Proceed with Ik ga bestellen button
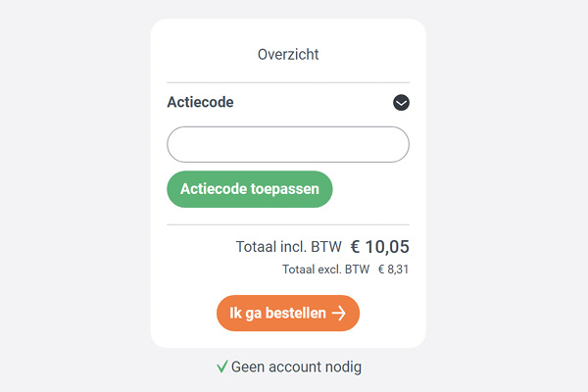The height and width of the screenshot is (392, 588). [x=288, y=313]
